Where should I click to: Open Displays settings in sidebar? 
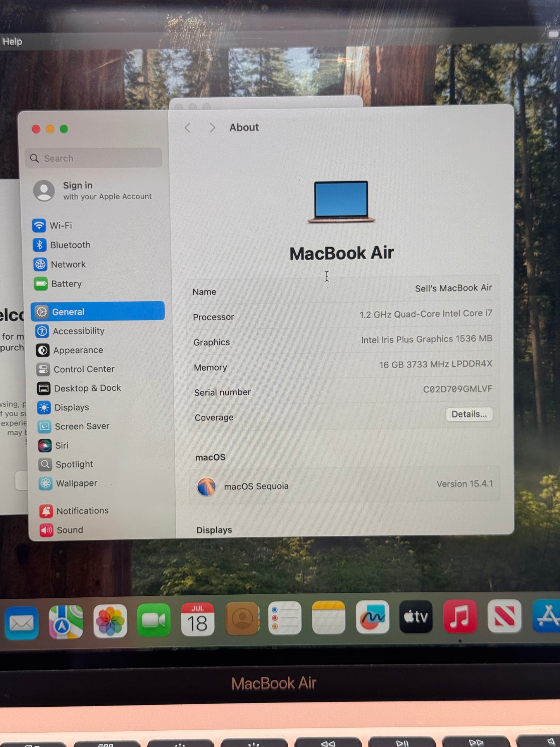(64, 407)
